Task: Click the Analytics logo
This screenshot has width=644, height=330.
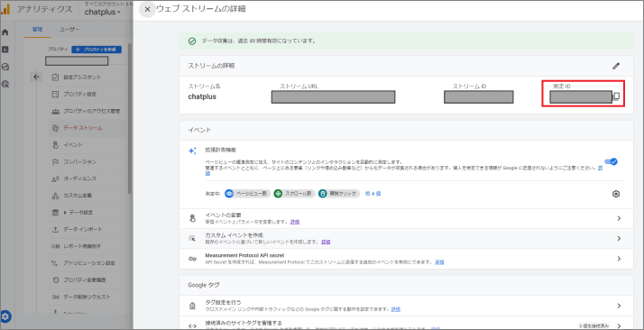Action: click(x=5, y=9)
